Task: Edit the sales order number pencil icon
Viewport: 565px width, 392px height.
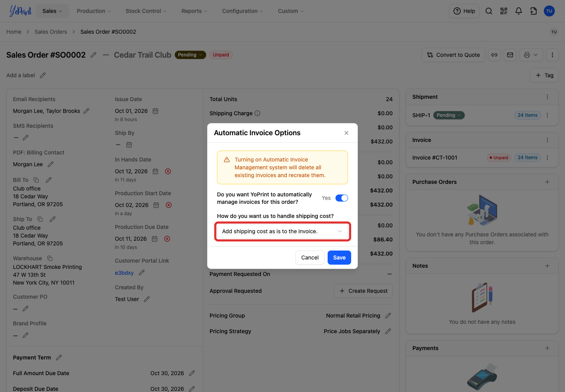Action: [x=93, y=55]
